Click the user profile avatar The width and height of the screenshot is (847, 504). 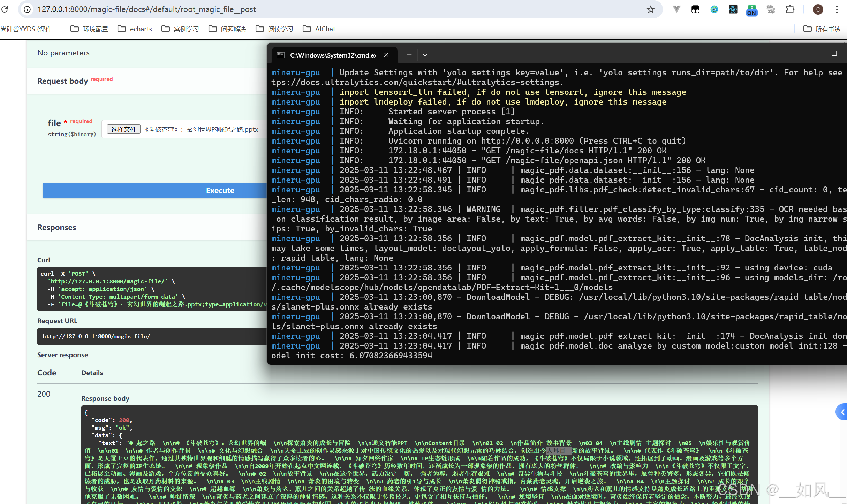click(x=818, y=9)
